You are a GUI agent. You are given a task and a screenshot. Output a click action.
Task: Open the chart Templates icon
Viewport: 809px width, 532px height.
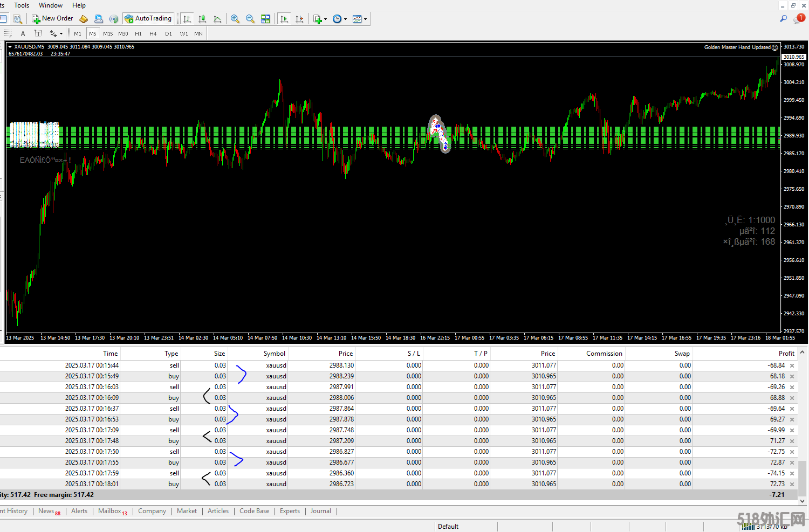pyautogui.click(x=357, y=19)
